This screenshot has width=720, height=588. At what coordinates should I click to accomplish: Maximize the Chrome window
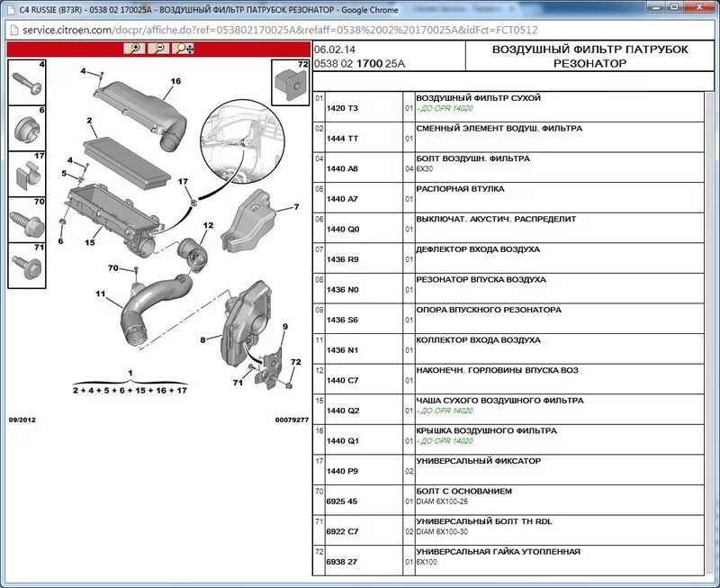point(674,6)
